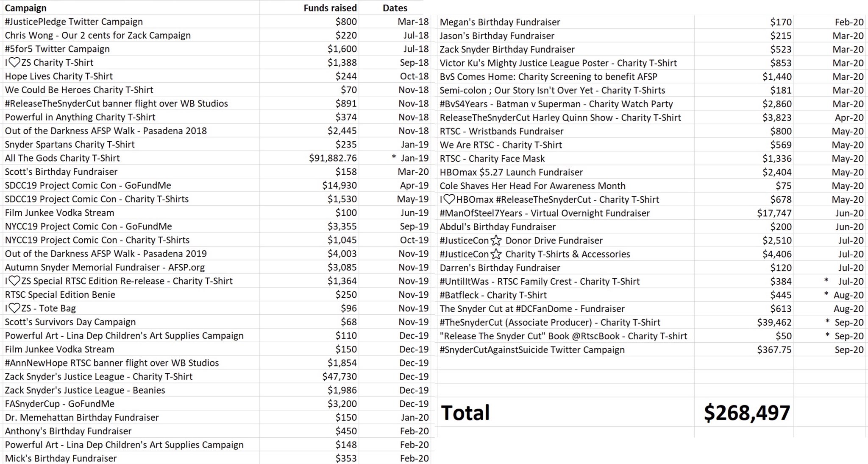Select the $268,497 total value cell
Screen dimensions: 868x464
747,413
